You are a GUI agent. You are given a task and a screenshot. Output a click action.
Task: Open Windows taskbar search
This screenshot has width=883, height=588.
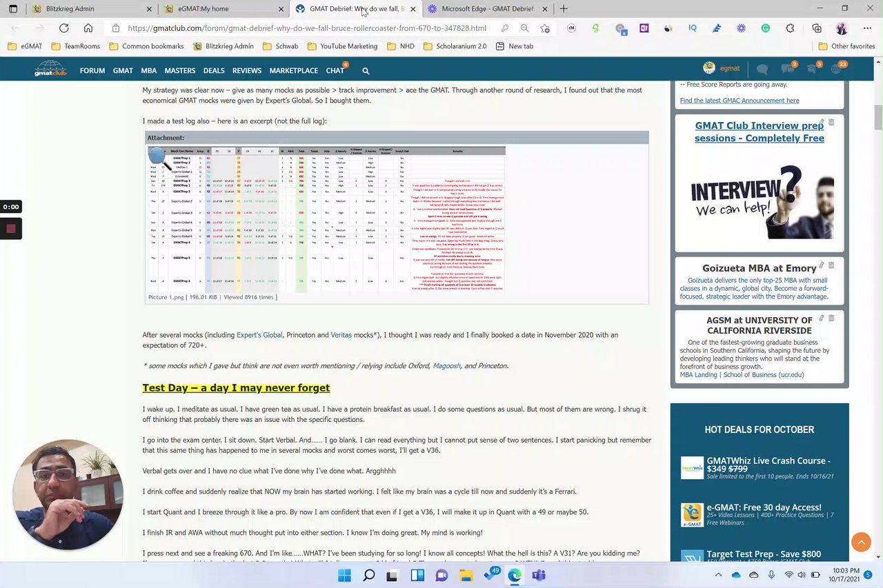tap(368, 575)
